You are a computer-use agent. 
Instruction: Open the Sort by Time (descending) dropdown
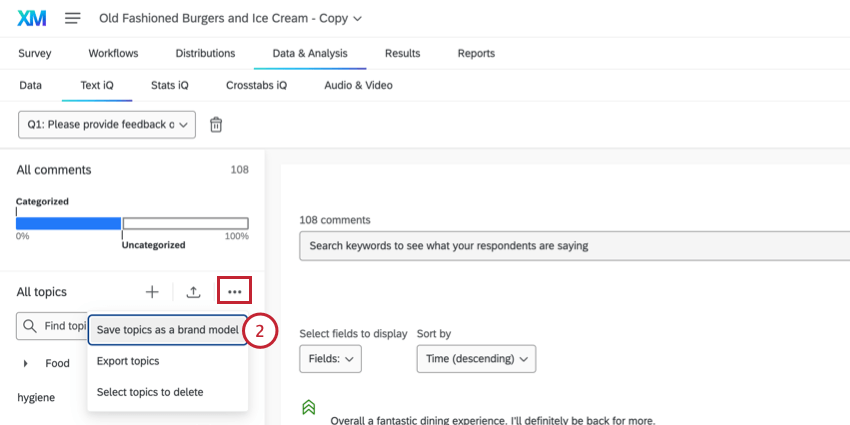[x=476, y=358]
